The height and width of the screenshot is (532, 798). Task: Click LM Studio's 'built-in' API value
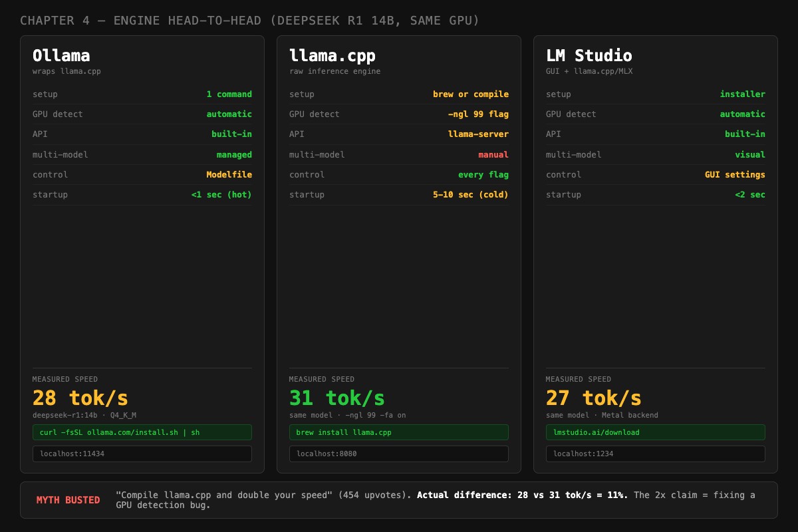click(x=745, y=134)
